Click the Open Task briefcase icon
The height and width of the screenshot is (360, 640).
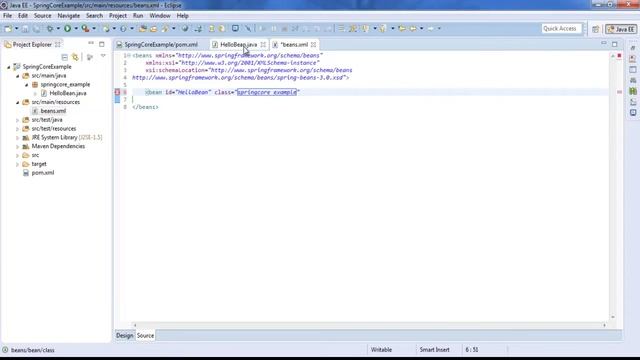[153, 29]
